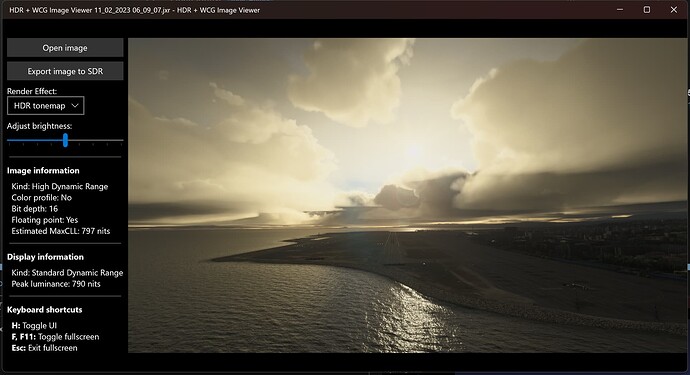This screenshot has height=375, width=690.
Task: Click the brightness track left of the thumb
Action: click(x=35, y=140)
